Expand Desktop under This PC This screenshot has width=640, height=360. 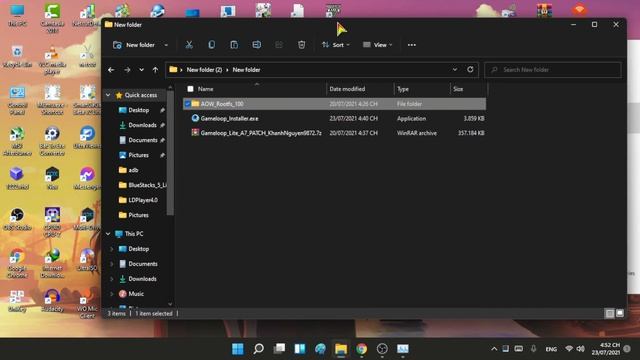111,249
